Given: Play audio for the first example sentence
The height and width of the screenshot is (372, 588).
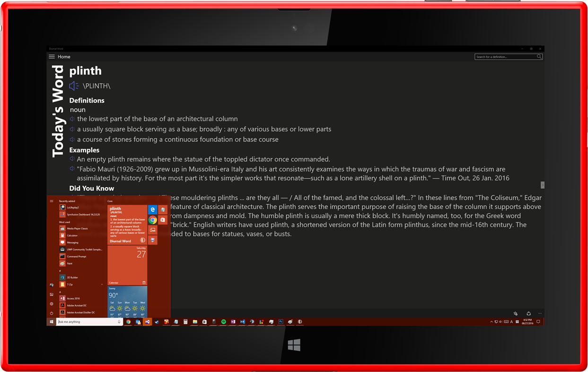Looking at the screenshot, I should tap(72, 159).
